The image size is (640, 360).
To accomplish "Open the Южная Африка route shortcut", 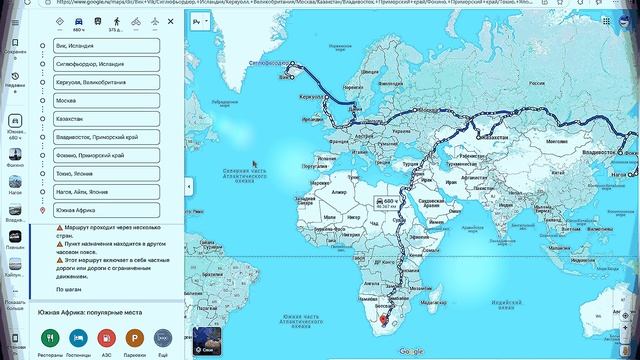I will point(15,127).
